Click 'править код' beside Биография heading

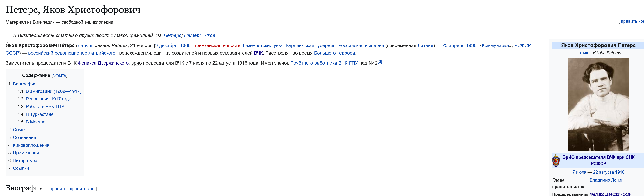82,189
